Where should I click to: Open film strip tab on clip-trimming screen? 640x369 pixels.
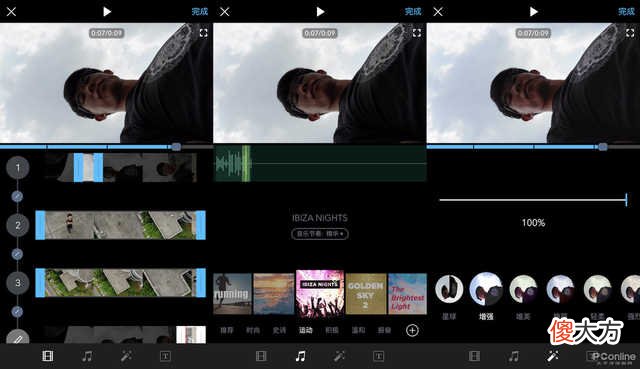pos(48,356)
